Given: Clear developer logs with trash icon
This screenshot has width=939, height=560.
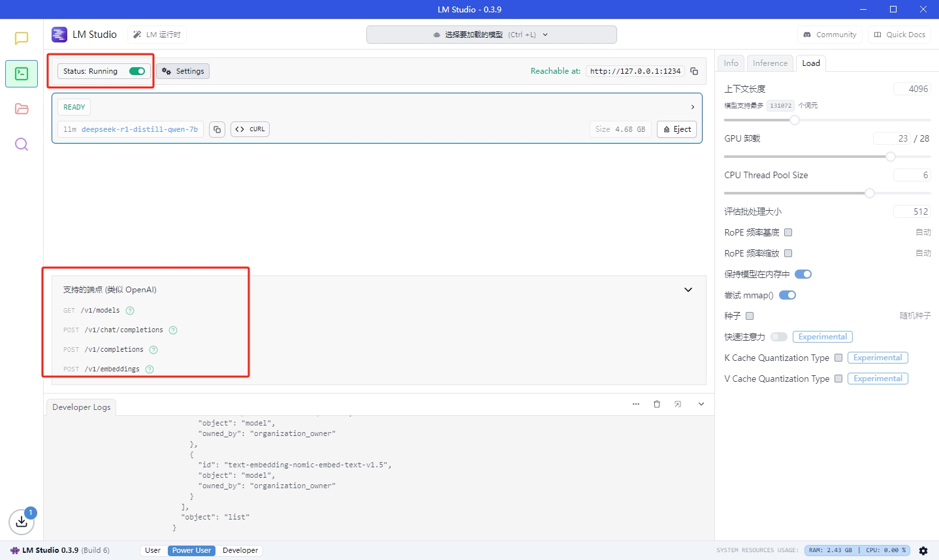Looking at the screenshot, I should click(657, 404).
